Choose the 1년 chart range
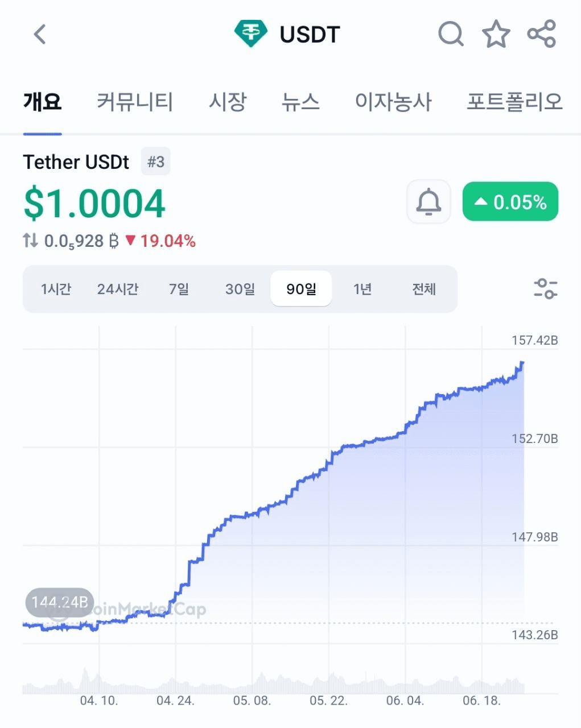This screenshot has height=728, width=581. coord(362,289)
